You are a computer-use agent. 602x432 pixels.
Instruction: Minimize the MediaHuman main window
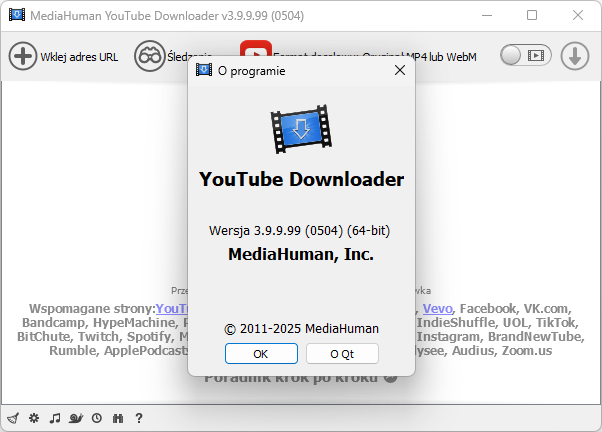click(487, 15)
